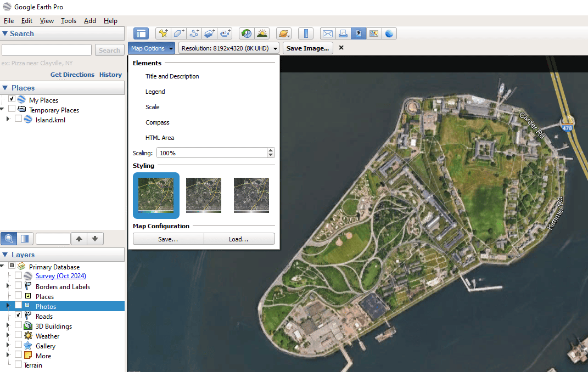Open the Ruler measurement tool
This screenshot has height=372, width=588.
(306, 33)
